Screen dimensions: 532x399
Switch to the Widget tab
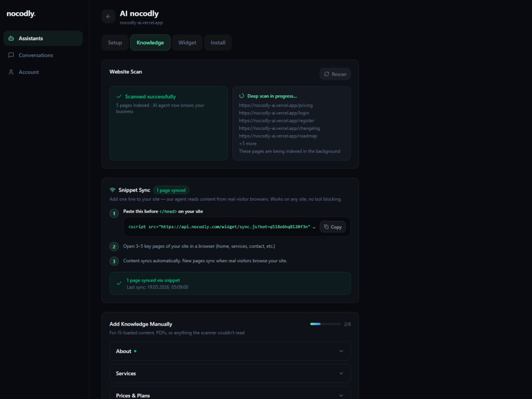(187, 43)
